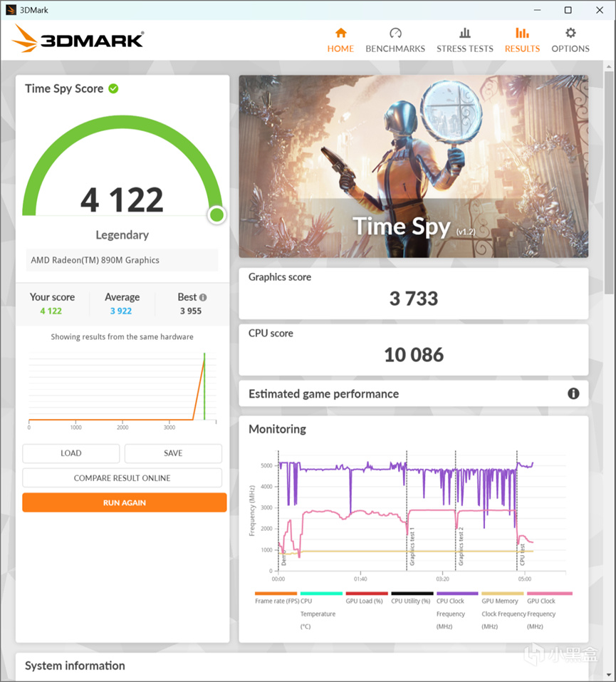This screenshot has height=682, width=616.
Task: Click the Legendary rating label
Action: pos(122,235)
